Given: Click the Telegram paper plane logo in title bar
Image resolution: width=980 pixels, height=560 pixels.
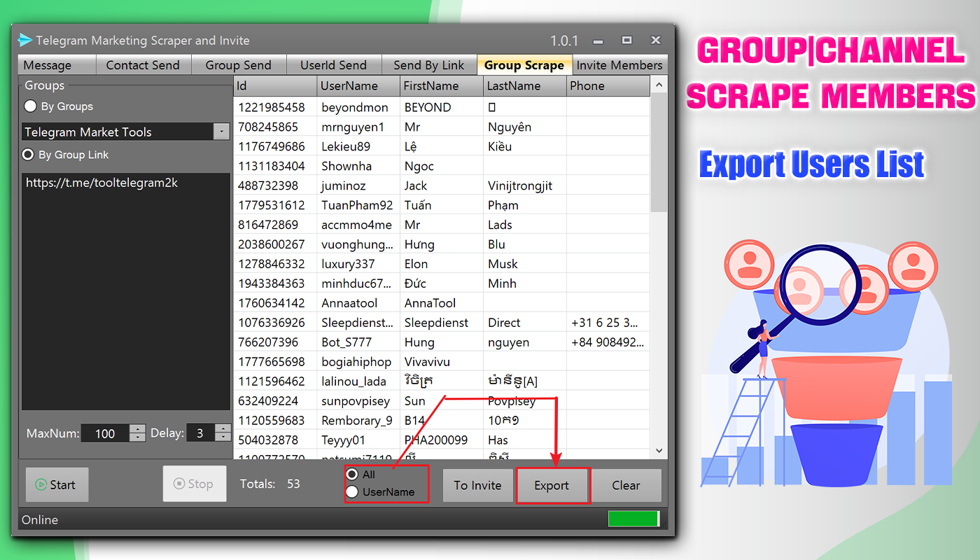Looking at the screenshot, I should point(26,41).
